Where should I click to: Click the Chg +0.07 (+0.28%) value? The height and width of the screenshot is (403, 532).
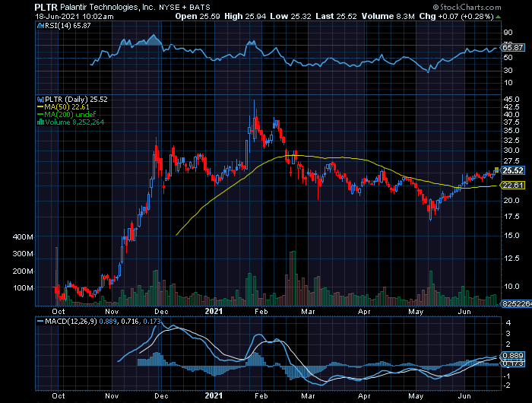pyautogui.click(x=456, y=16)
